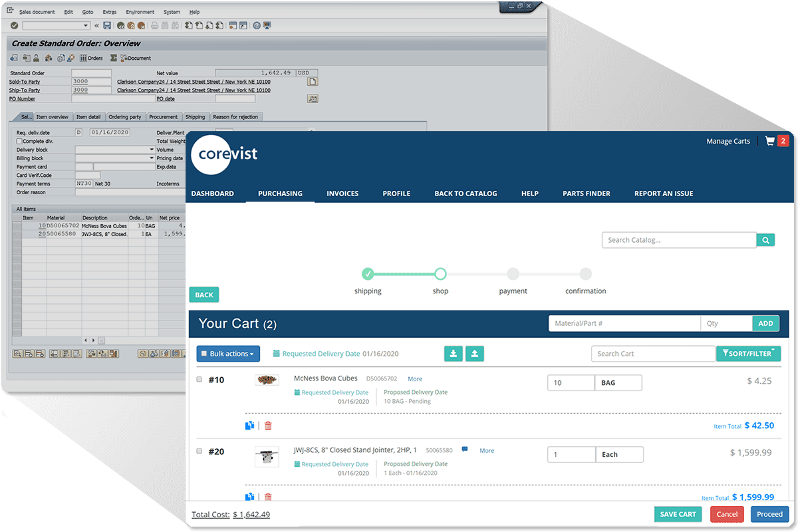
Task: Upload items using the upload icon
Action: coord(475,353)
